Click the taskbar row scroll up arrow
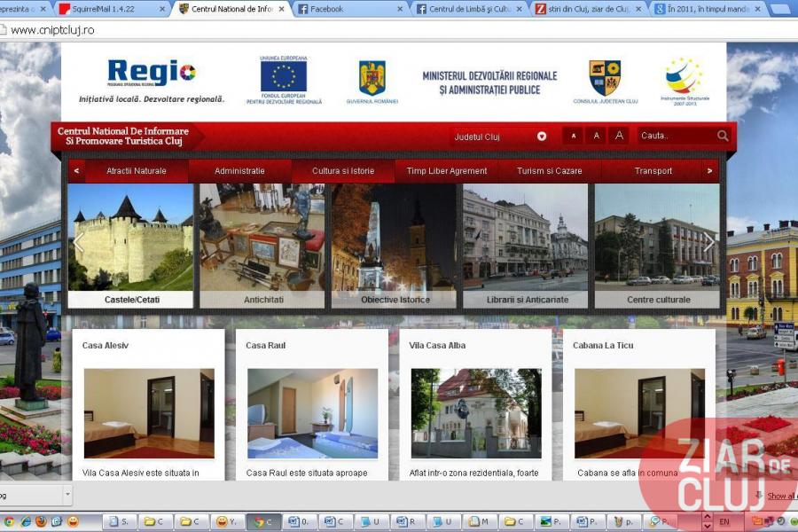This screenshot has width=798, height=532. [707, 517]
